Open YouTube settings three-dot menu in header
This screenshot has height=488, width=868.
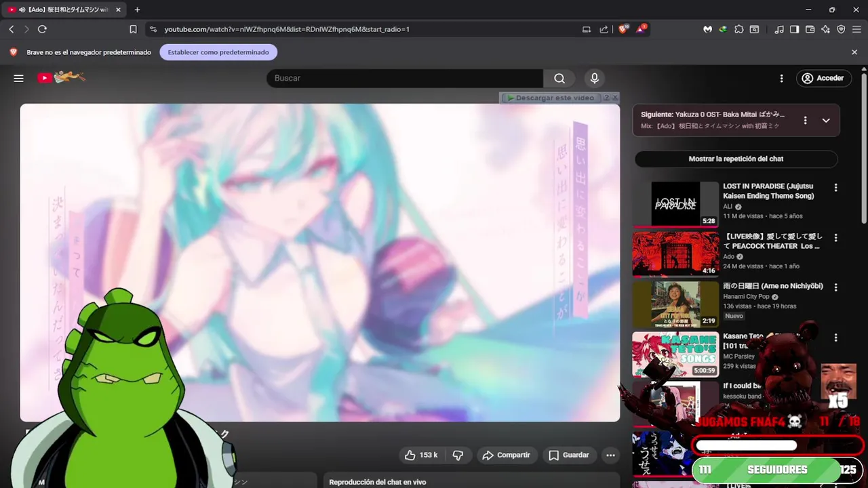(781, 78)
